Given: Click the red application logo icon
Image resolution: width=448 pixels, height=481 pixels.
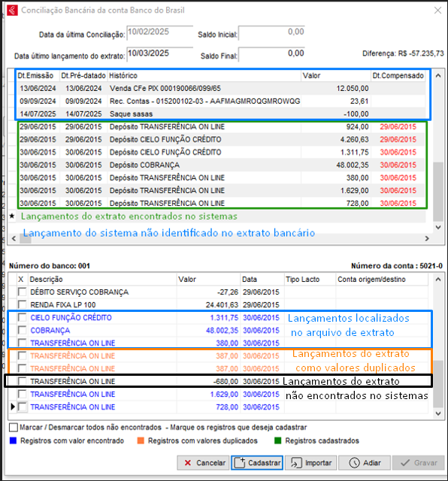Looking at the screenshot, I should pyautogui.click(x=12, y=10).
